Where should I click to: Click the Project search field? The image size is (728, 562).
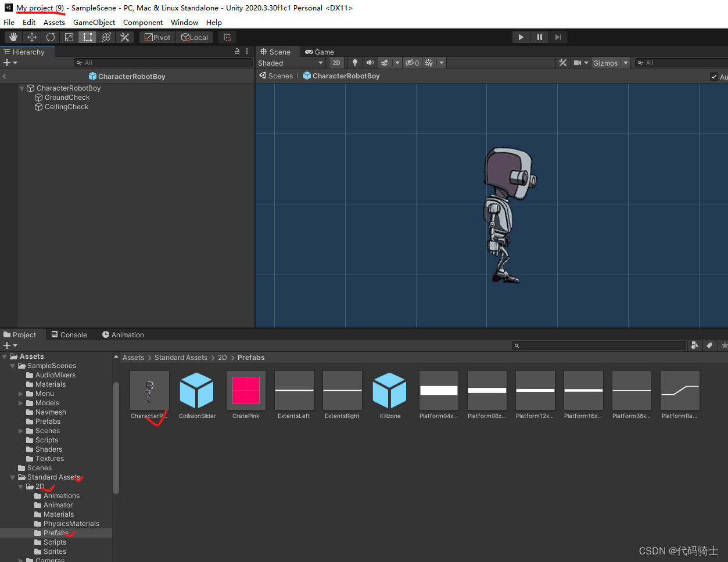pos(599,345)
